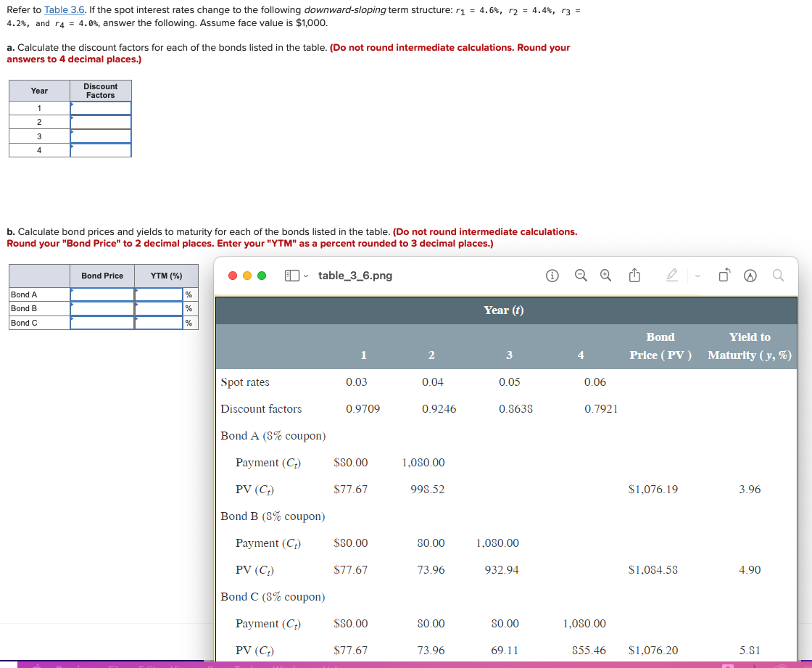Image resolution: width=812 pixels, height=668 pixels.
Task: Click the 'Spot rates' row label
Action: (245, 382)
